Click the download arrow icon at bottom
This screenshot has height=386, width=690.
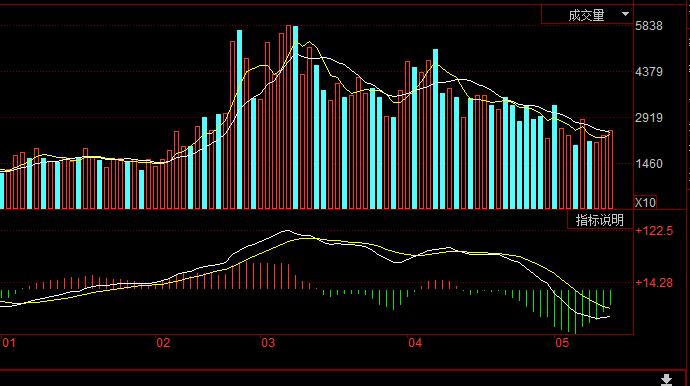pos(666,379)
